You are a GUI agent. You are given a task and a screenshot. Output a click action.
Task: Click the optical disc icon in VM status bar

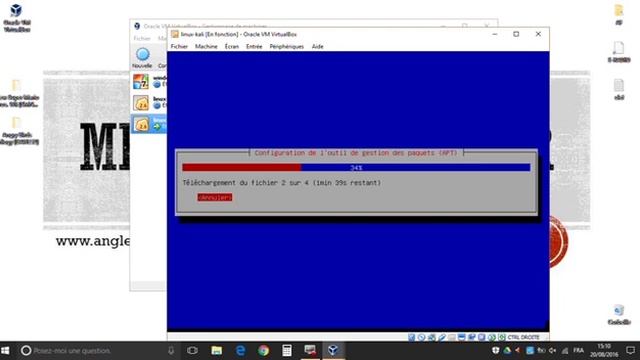tap(421, 337)
